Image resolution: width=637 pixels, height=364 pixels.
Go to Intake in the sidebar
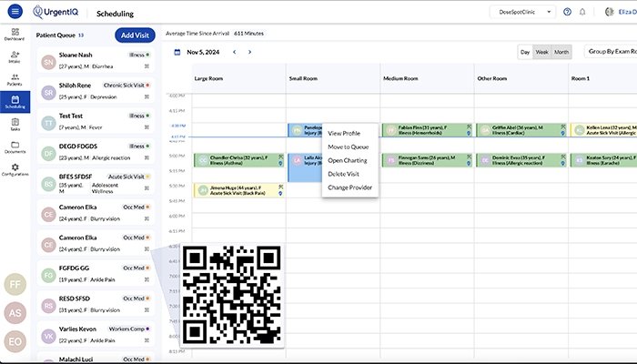[15, 57]
